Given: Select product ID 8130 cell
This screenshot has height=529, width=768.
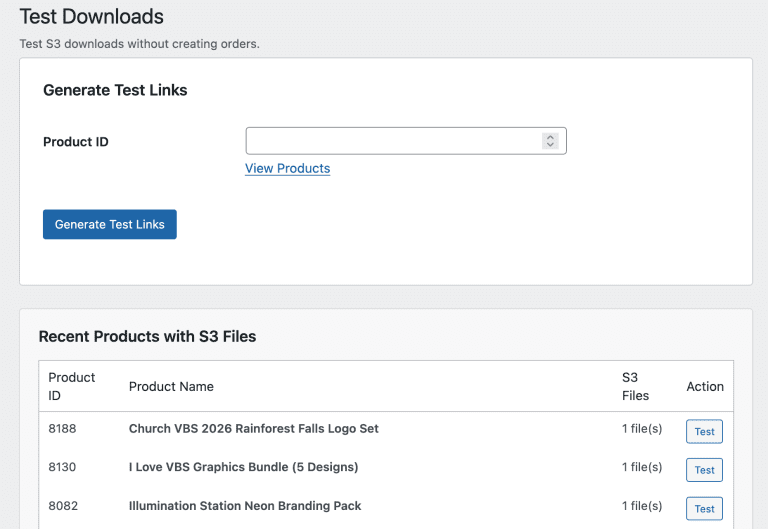Looking at the screenshot, I should pos(62,467).
